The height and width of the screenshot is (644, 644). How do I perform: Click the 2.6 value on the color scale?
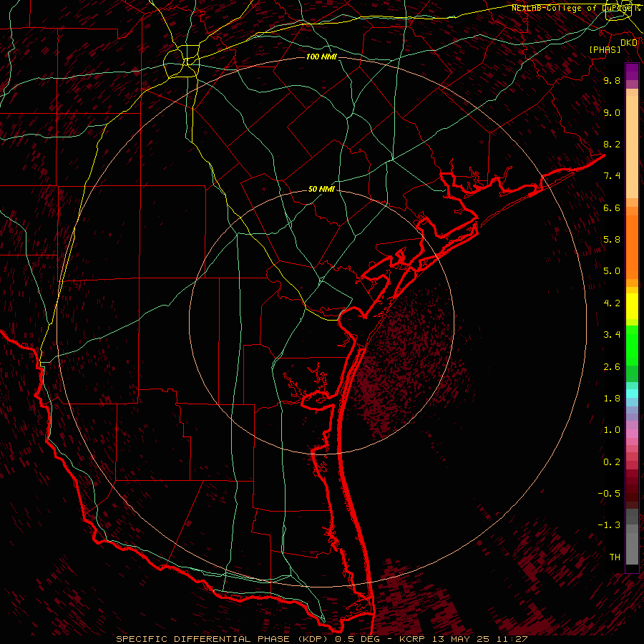tap(612, 367)
